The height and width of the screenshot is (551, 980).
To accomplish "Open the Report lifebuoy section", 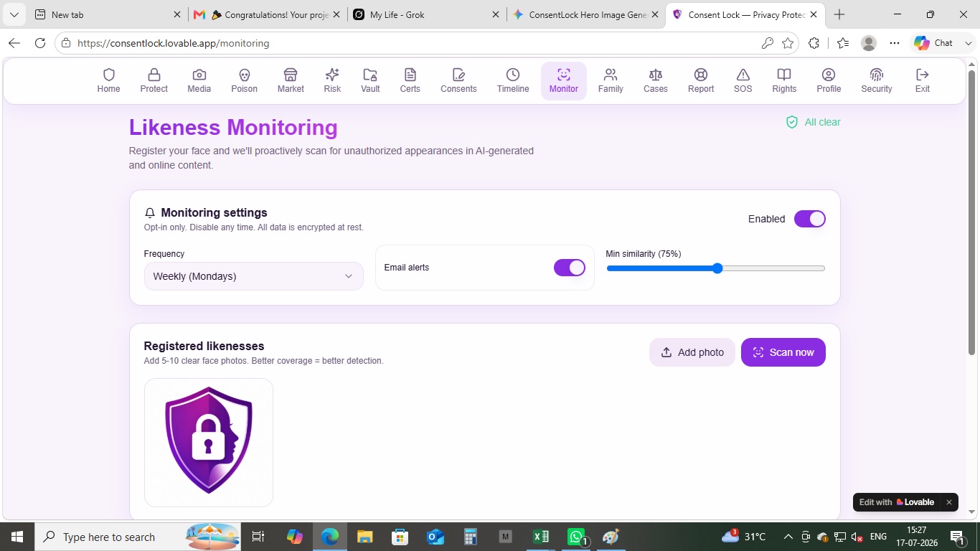I will 701,80.
